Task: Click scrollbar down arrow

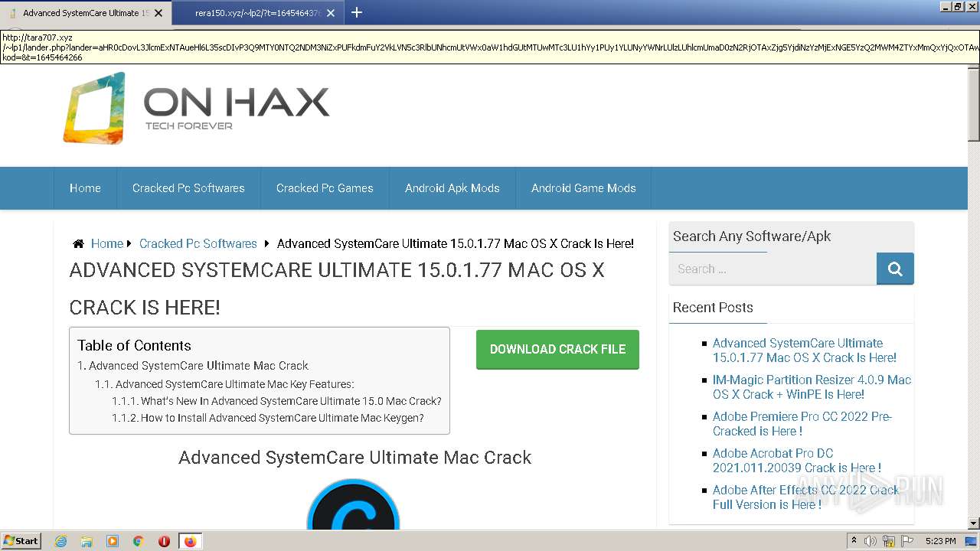Action: tap(974, 523)
